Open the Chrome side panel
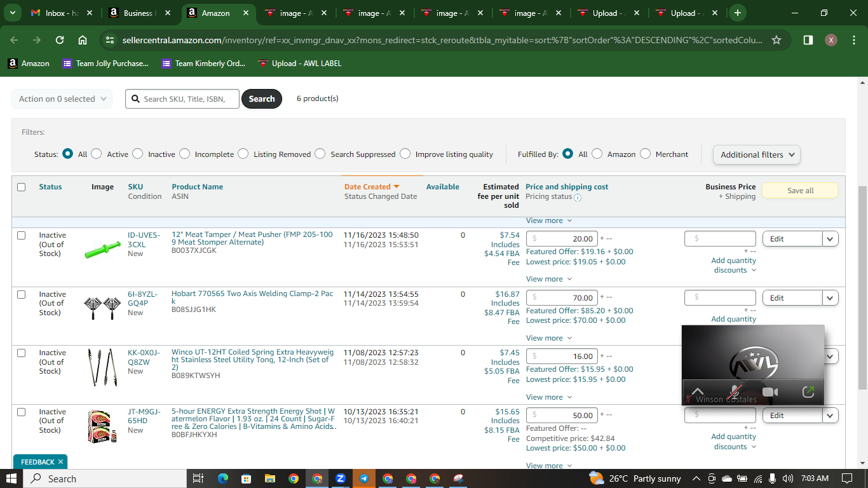The image size is (868, 488). click(808, 40)
